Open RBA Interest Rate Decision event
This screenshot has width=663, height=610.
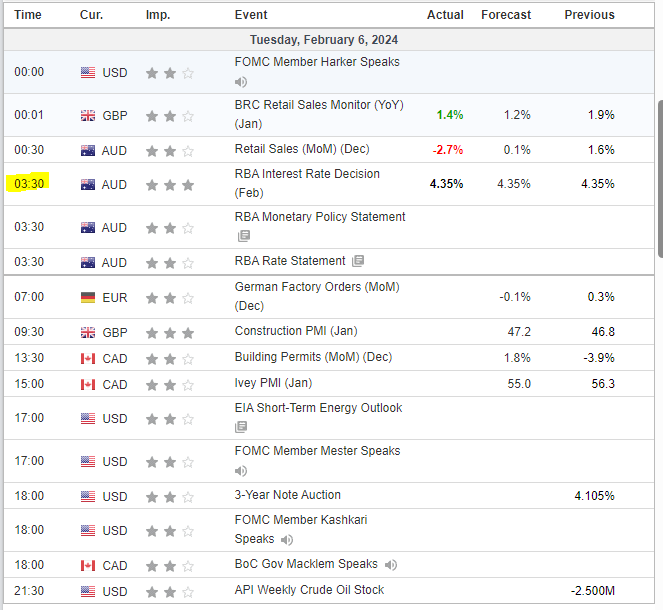click(x=307, y=174)
